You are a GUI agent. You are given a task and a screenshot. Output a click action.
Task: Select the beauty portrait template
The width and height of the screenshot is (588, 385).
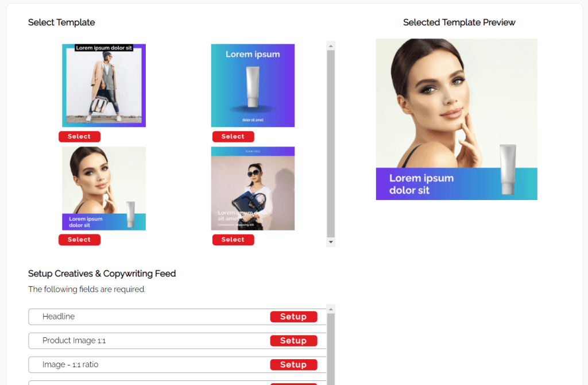tap(79, 240)
